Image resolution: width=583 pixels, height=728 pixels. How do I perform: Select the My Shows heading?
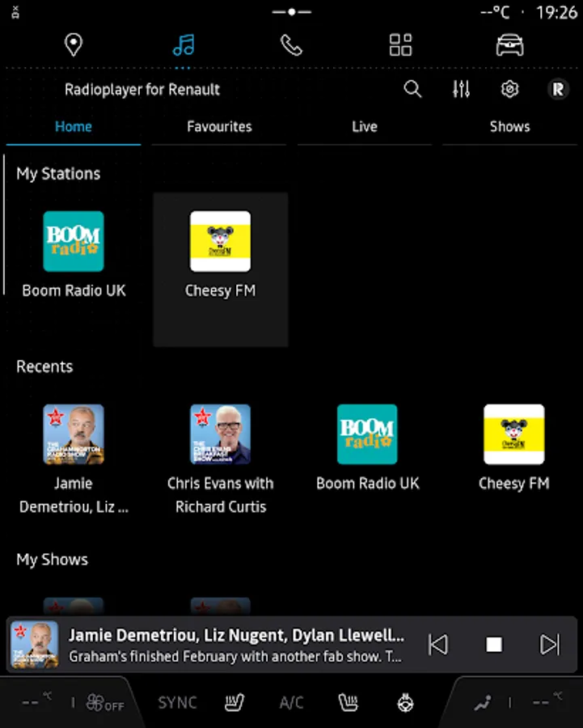[x=52, y=560]
